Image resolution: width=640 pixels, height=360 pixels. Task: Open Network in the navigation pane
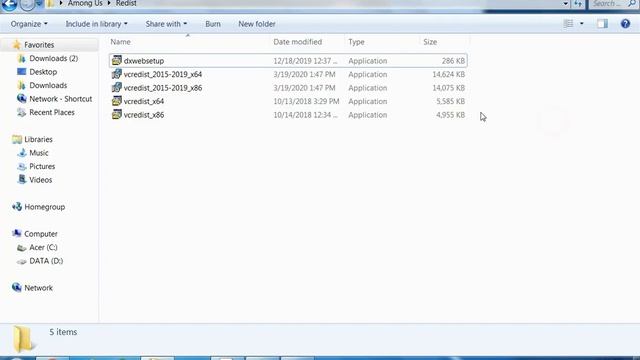point(38,288)
